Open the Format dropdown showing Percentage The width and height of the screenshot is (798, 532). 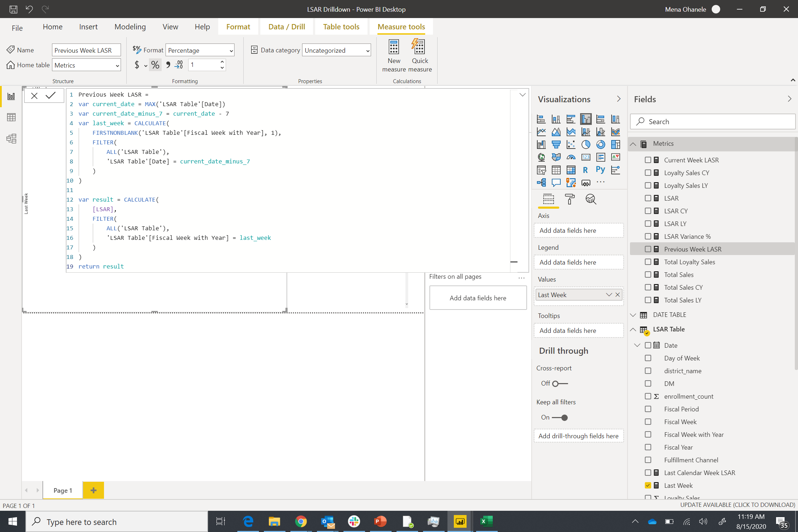[x=200, y=50]
